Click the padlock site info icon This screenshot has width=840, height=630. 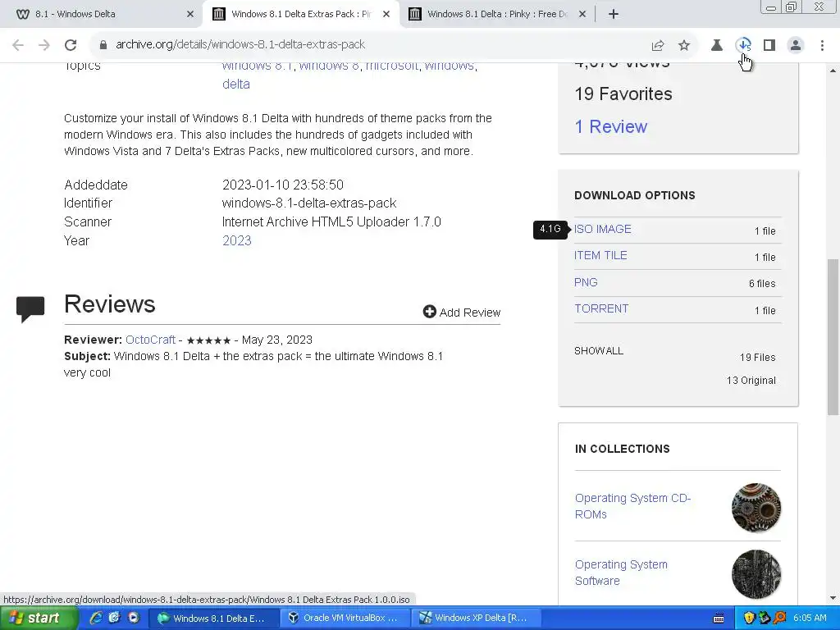[x=103, y=44]
